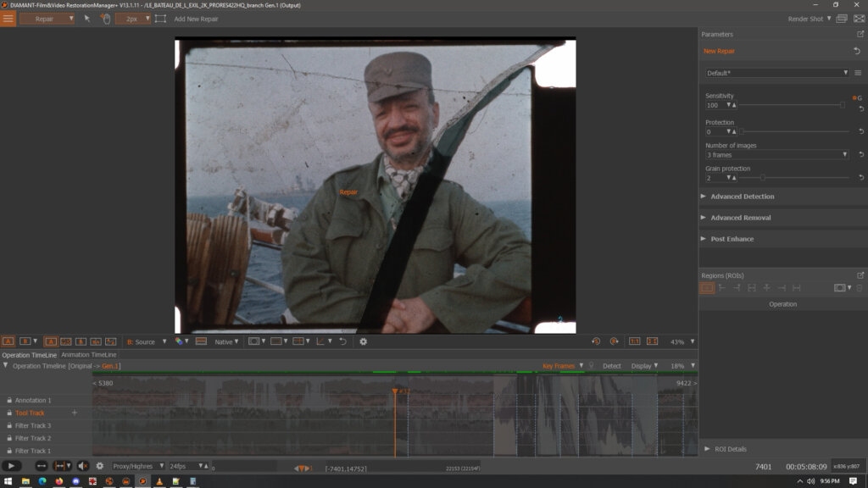Switch to Animation TimeLine tab
Viewport: 868px width, 488px height.
(x=88, y=355)
